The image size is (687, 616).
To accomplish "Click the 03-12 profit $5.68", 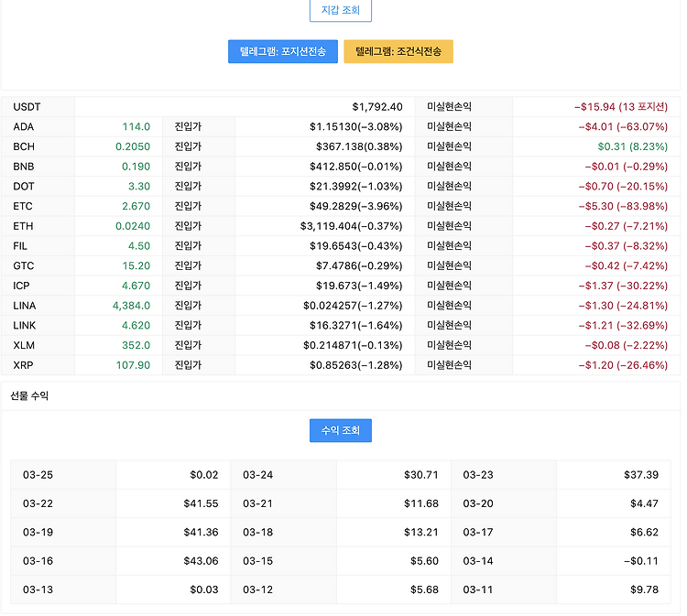I will click(424, 589).
